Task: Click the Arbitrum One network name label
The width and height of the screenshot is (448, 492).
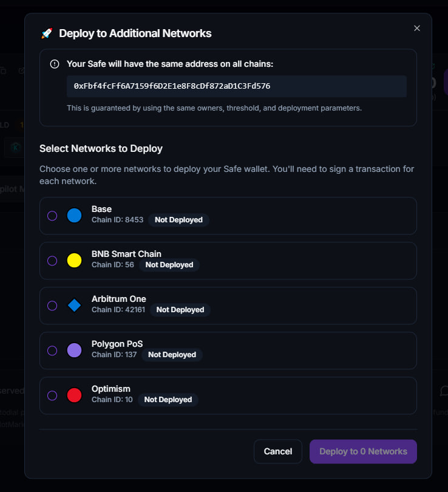Action: (x=119, y=299)
